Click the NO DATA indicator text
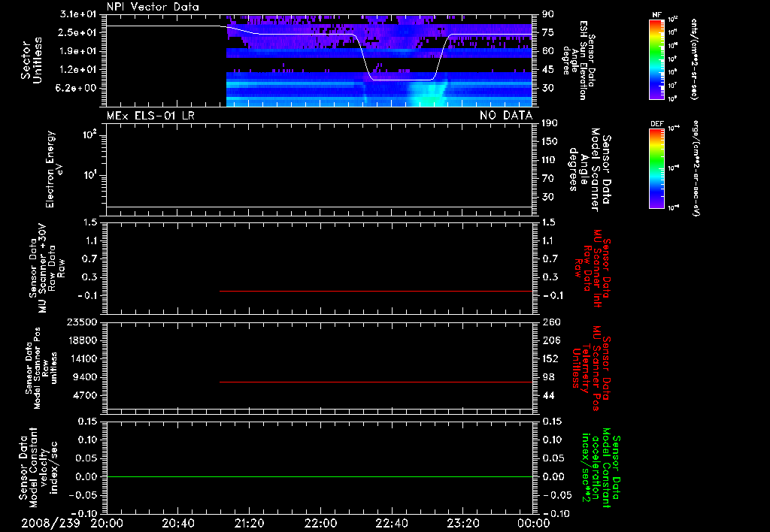 click(506, 116)
